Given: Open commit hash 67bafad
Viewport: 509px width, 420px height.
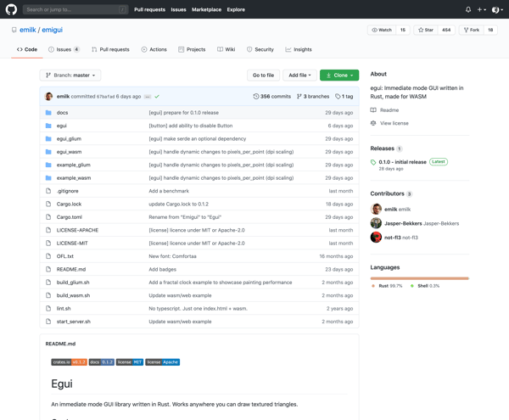Looking at the screenshot, I should coord(105,97).
